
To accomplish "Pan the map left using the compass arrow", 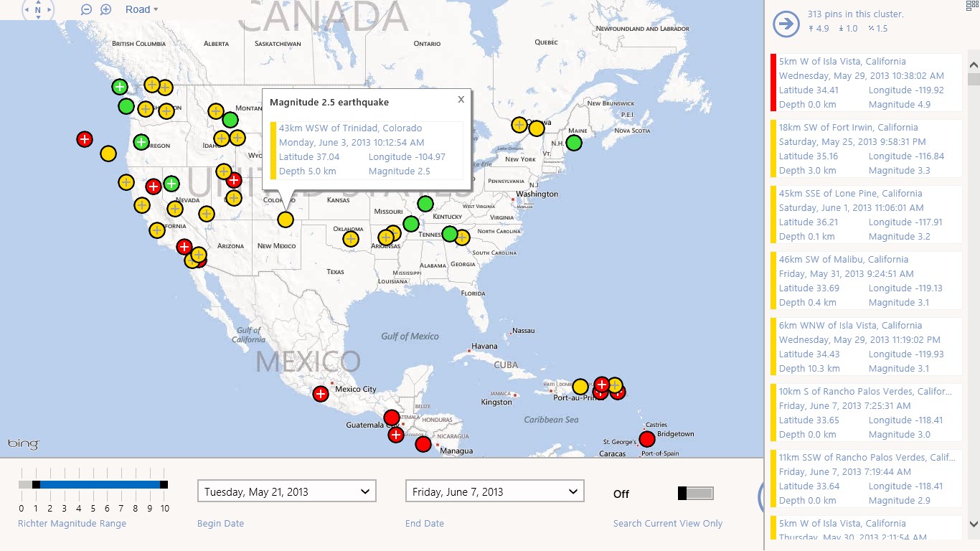I will (x=27, y=9).
